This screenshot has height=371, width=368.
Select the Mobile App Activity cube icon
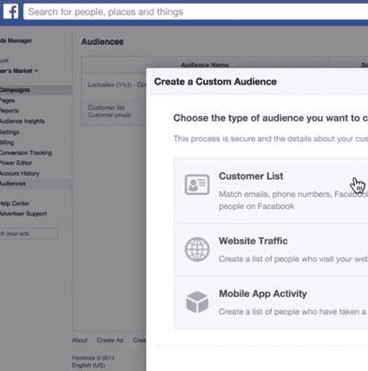pos(197,302)
